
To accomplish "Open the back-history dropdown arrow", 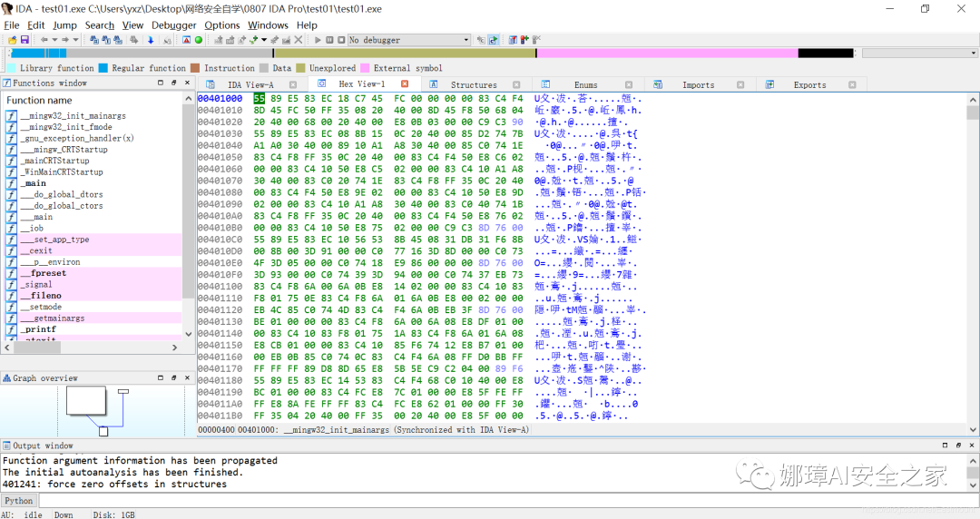I will click(54, 40).
